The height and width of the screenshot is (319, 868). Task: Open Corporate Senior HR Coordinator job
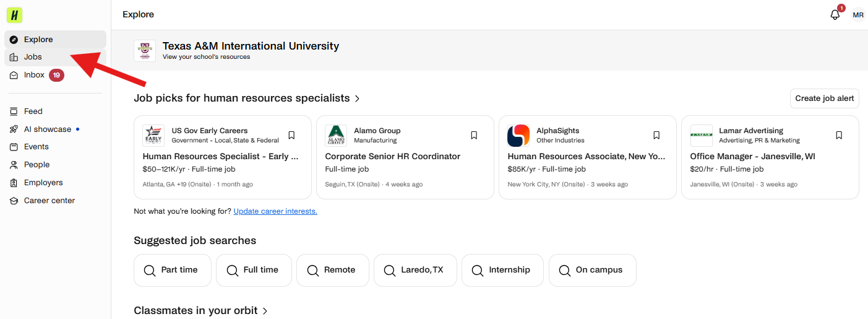[x=393, y=157]
